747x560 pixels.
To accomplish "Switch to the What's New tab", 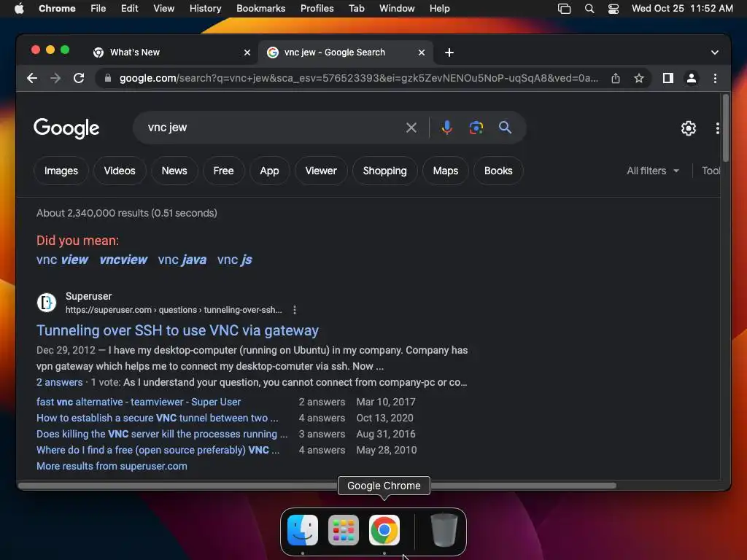I will 171,52.
